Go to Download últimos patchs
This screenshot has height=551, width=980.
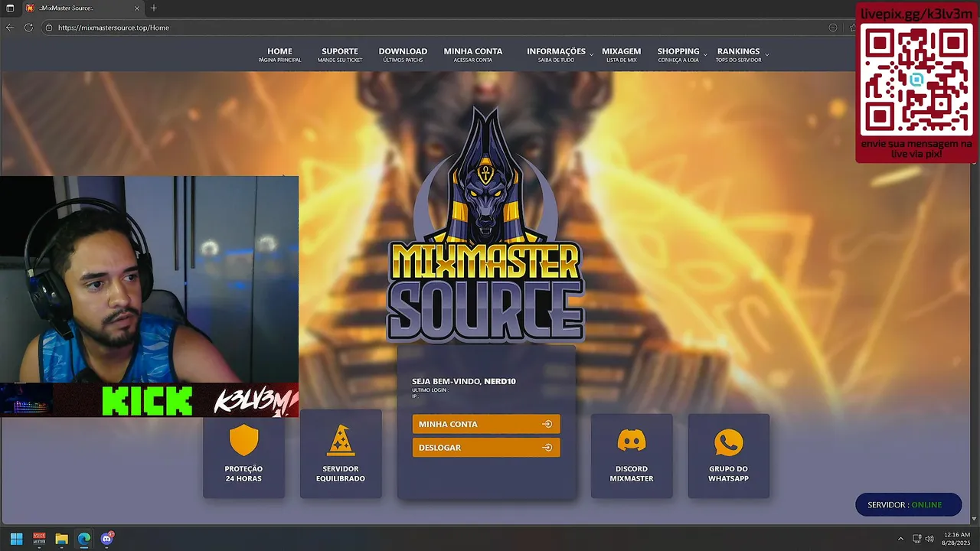[x=403, y=54]
